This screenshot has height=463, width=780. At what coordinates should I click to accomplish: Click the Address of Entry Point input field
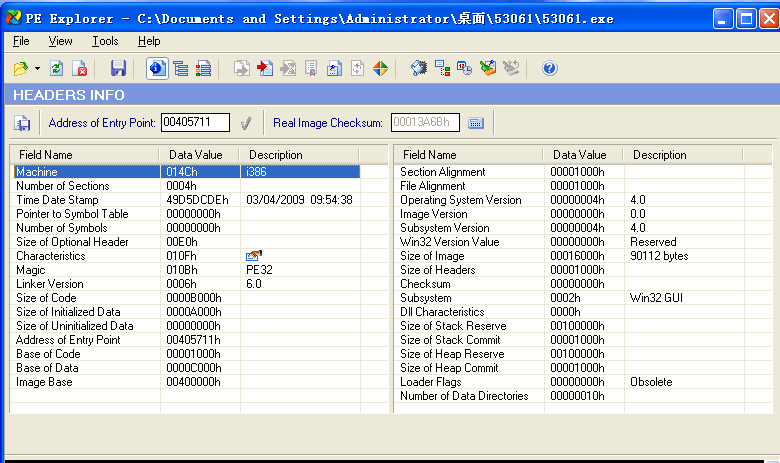click(x=195, y=122)
